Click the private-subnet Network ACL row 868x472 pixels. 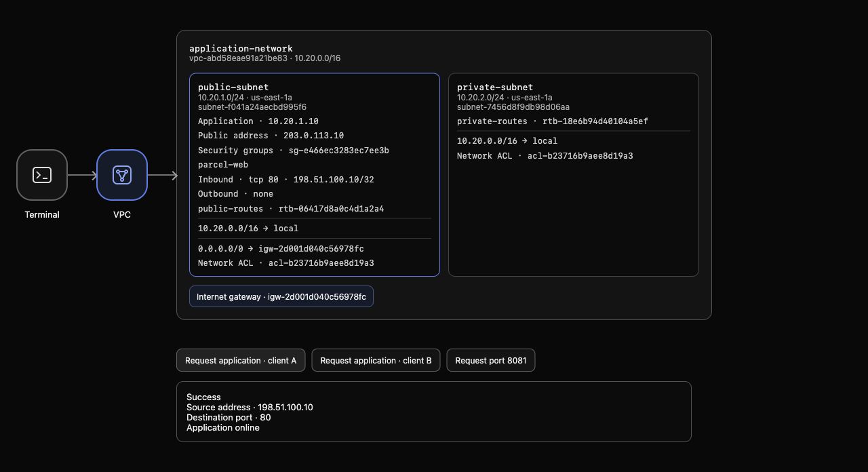[545, 156]
